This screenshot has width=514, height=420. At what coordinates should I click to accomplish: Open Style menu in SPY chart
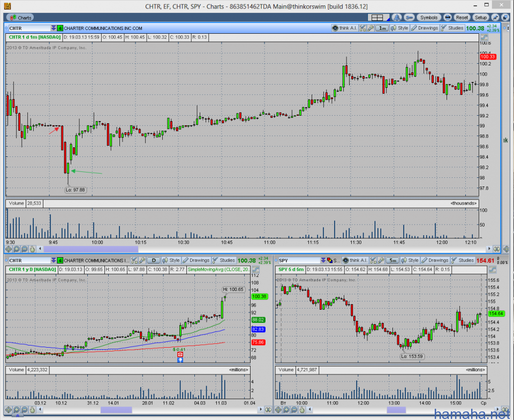410,260
